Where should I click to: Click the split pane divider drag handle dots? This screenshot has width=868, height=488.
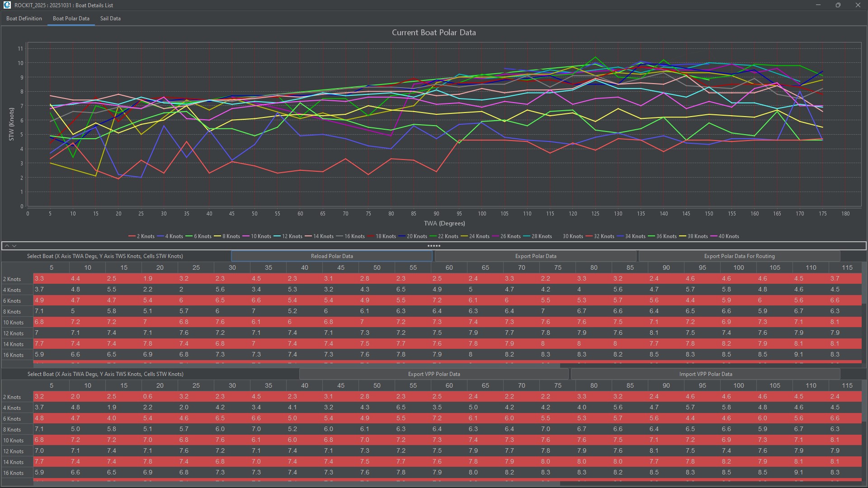coord(434,246)
